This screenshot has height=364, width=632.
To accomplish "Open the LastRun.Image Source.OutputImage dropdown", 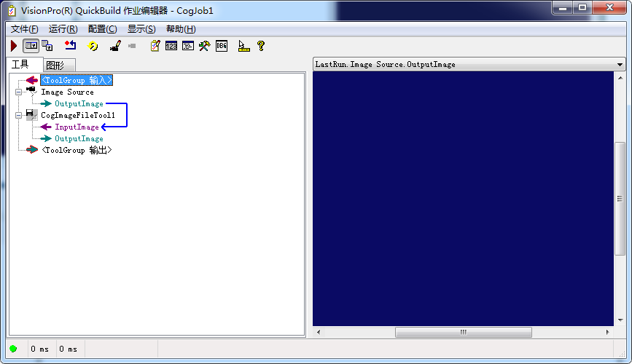I will tap(620, 64).
